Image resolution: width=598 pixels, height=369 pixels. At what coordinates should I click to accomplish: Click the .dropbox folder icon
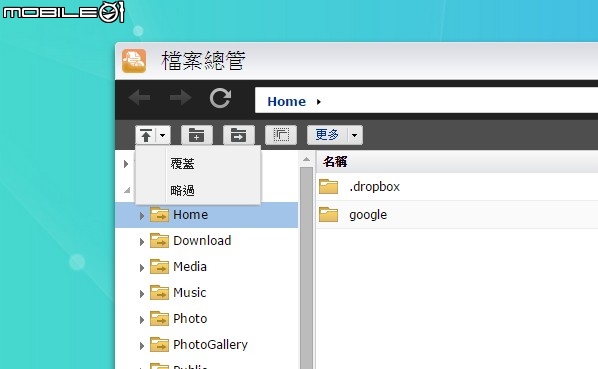point(328,186)
